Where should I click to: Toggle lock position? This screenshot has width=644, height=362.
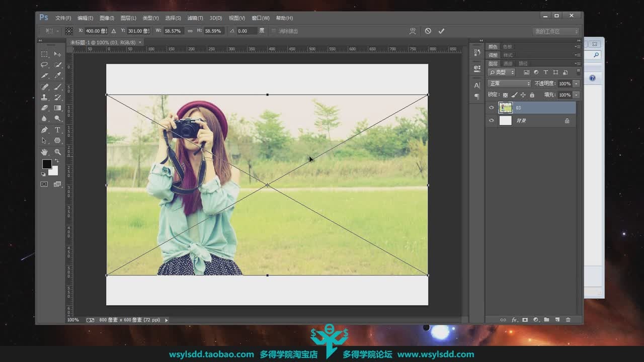click(523, 95)
